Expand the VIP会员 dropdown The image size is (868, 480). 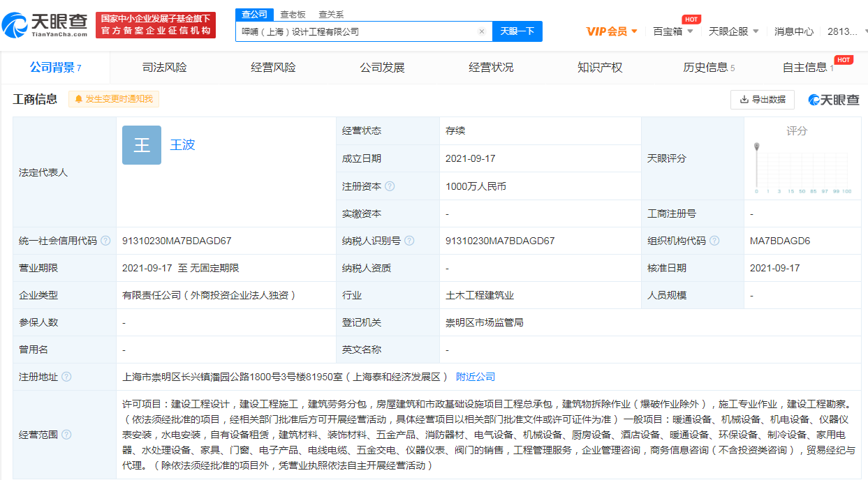pyautogui.click(x=612, y=31)
